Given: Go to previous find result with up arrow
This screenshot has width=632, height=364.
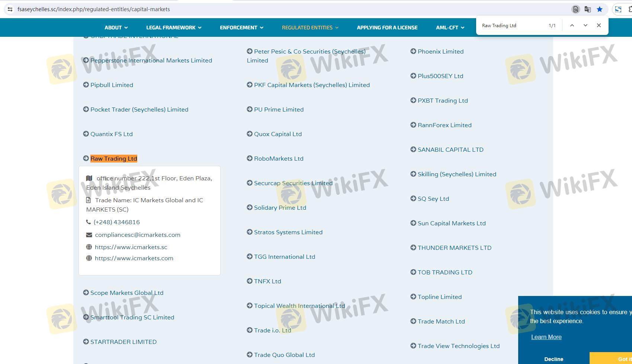Looking at the screenshot, I should 572,25.
